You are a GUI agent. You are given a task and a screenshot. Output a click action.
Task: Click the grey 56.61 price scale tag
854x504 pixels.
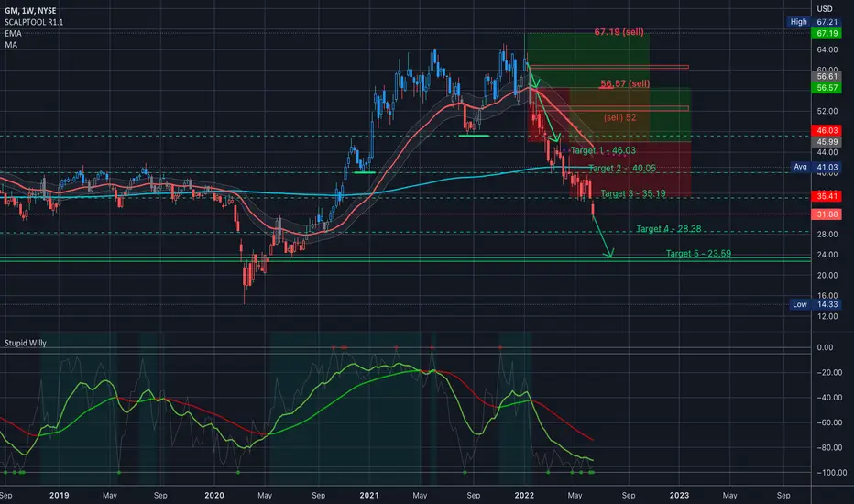tap(827, 76)
